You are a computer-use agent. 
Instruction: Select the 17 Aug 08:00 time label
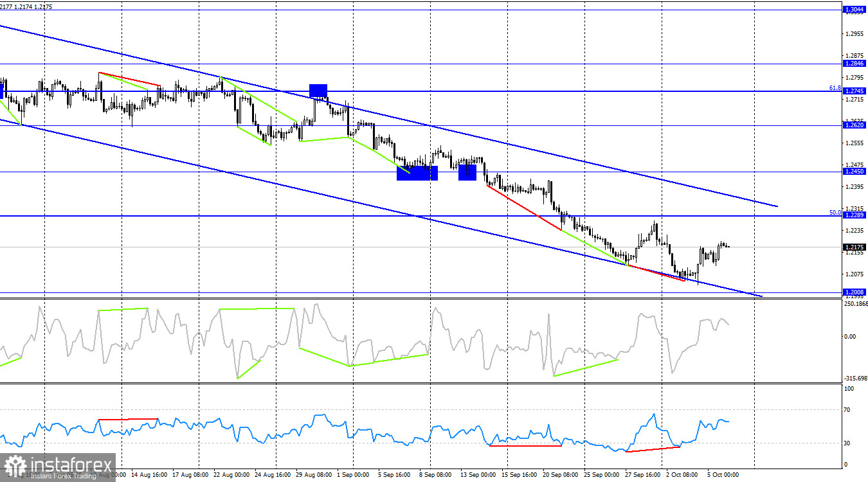pos(190,475)
